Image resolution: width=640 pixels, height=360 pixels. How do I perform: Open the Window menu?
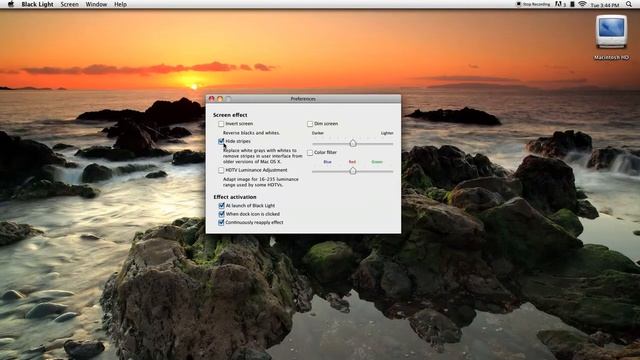point(96,4)
